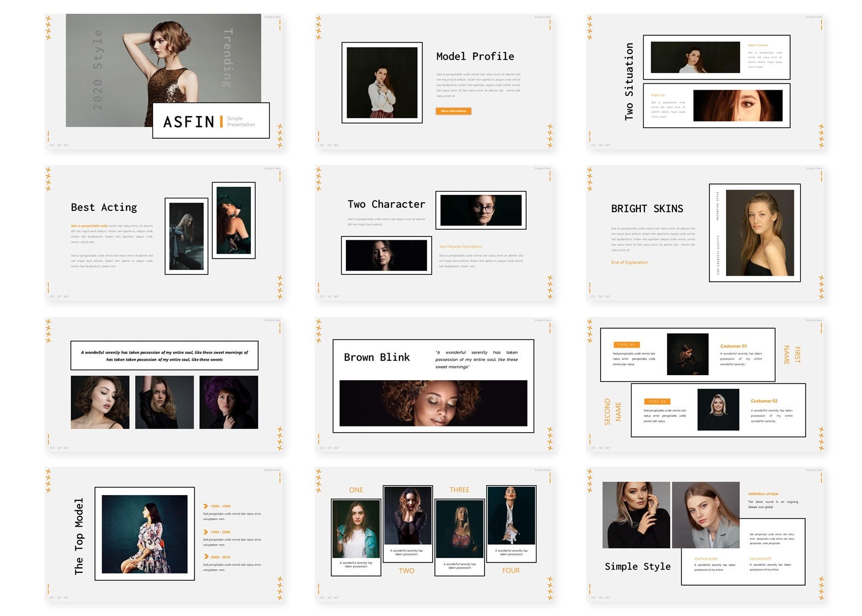Click the italic quote text box

164,356
